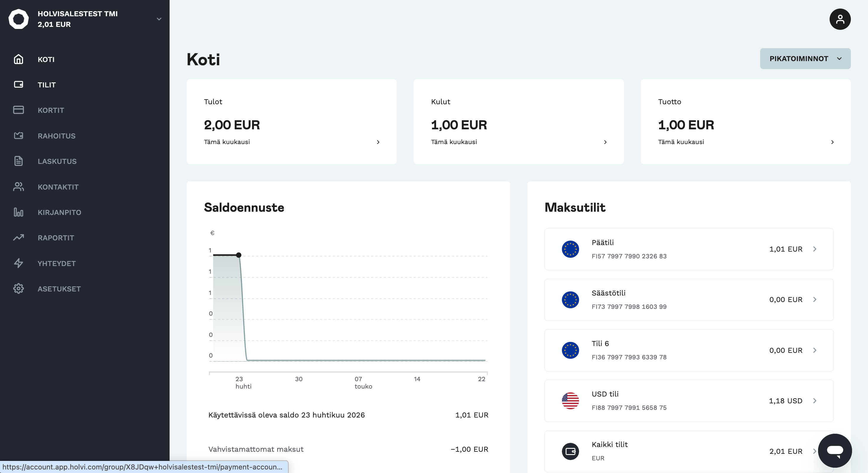The image size is (868, 473).
Task: Click the Holvi logo at top left
Action: pyautogui.click(x=19, y=19)
